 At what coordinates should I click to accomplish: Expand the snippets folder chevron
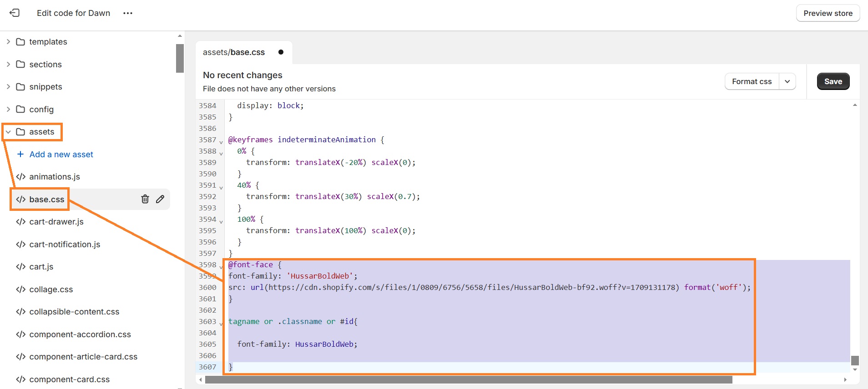(8, 86)
